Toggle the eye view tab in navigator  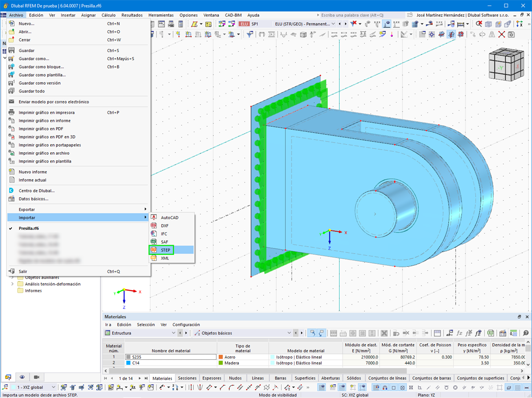pos(22,377)
